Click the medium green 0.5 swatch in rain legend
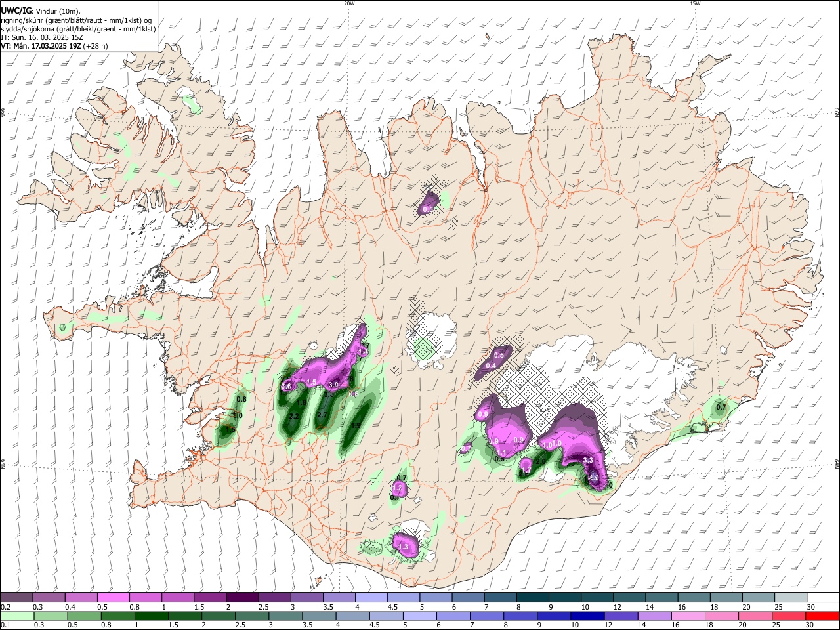Image resolution: width=840 pixels, height=630 pixels. [x=85, y=616]
